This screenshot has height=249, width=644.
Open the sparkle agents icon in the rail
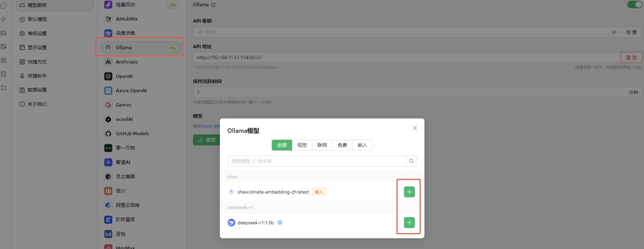pyautogui.click(x=4, y=19)
